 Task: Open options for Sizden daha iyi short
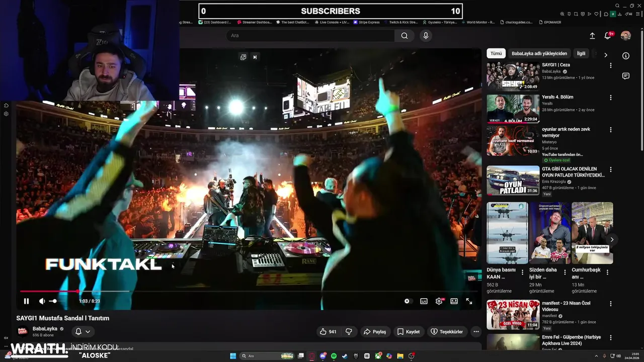tap(565, 272)
